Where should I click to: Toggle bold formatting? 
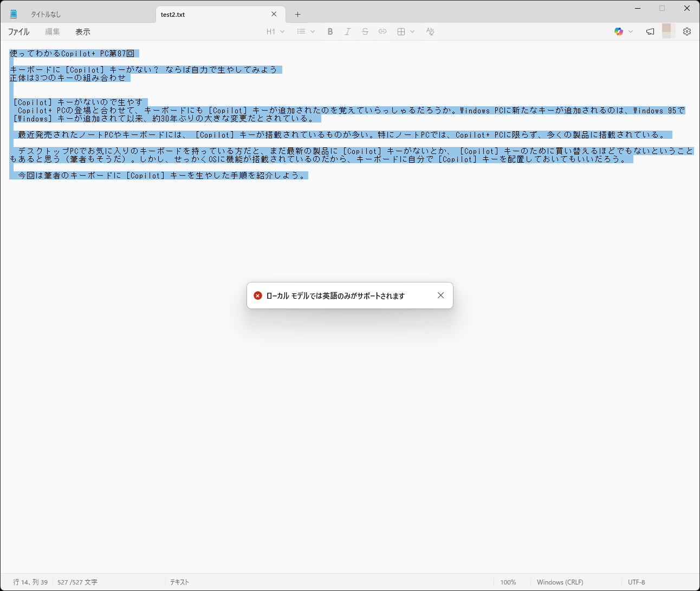pos(330,31)
